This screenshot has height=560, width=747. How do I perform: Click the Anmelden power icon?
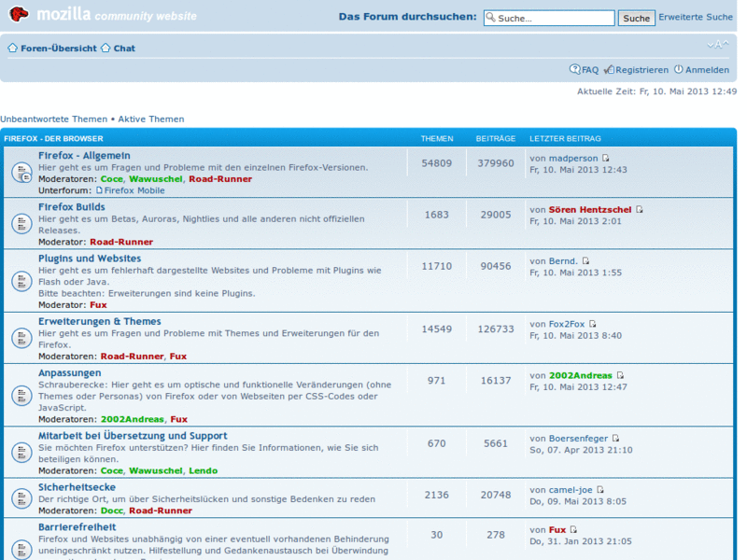pyautogui.click(x=679, y=69)
